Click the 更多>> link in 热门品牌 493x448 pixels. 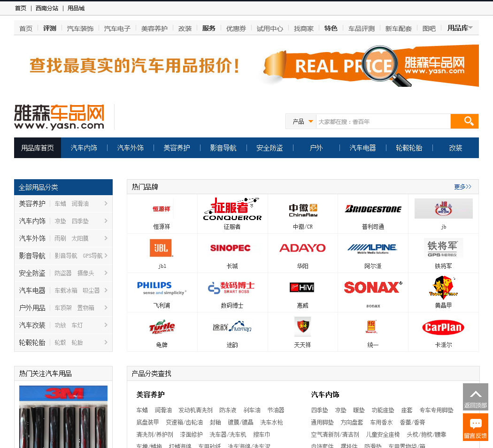tap(462, 187)
